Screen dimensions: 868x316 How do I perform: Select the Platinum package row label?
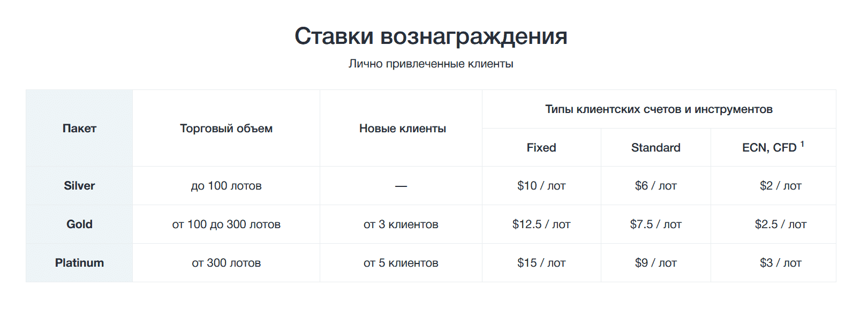pos(79,263)
